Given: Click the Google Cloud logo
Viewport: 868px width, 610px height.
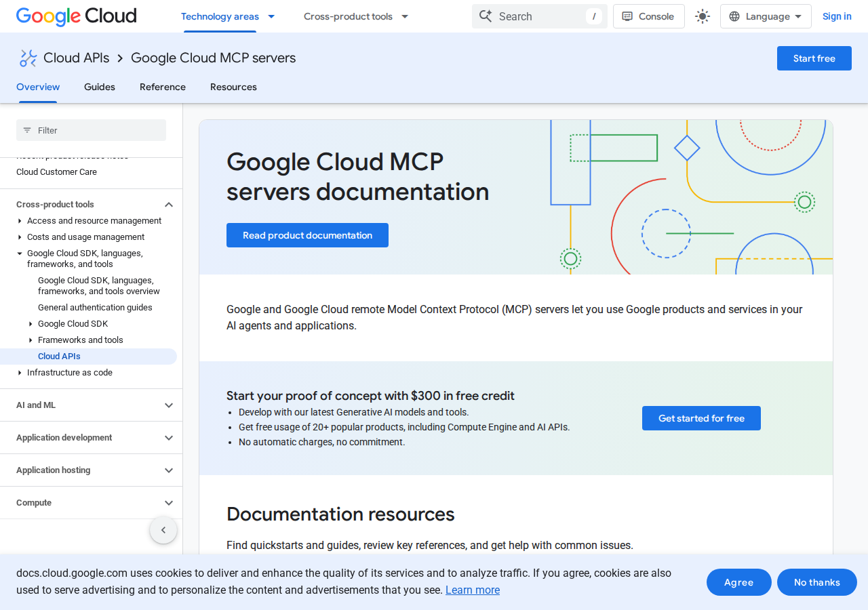Looking at the screenshot, I should click(x=76, y=16).
